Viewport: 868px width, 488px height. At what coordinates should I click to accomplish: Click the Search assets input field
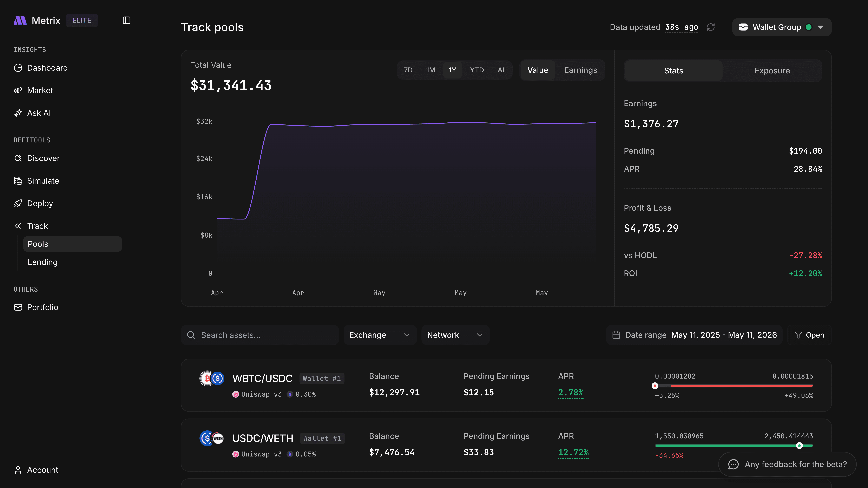[260, 335]
